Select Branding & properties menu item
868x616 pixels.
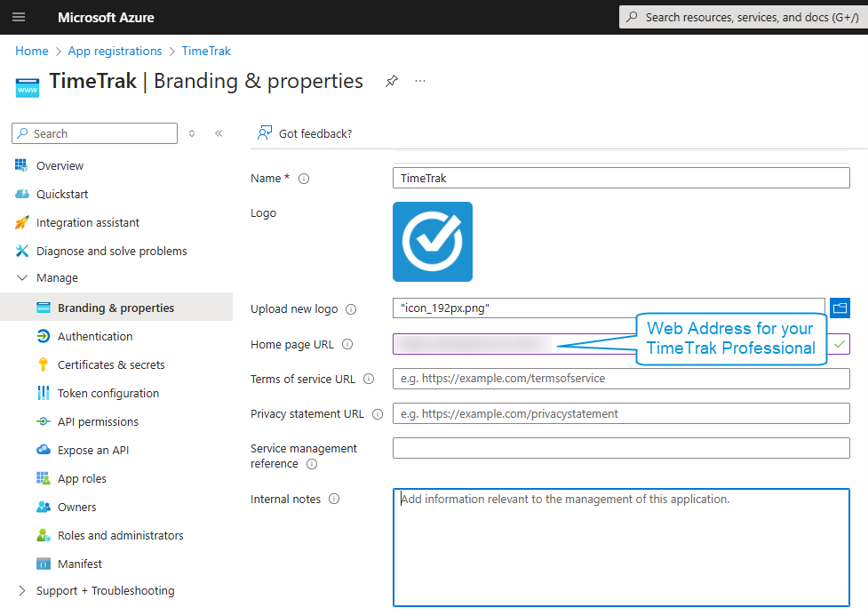(x=116, y=308)
